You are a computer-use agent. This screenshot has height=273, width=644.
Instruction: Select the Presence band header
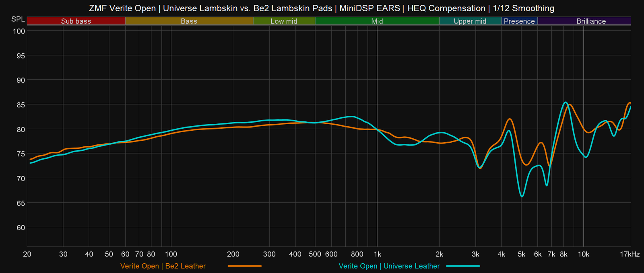pyautogui.click(x=519, y=21)
